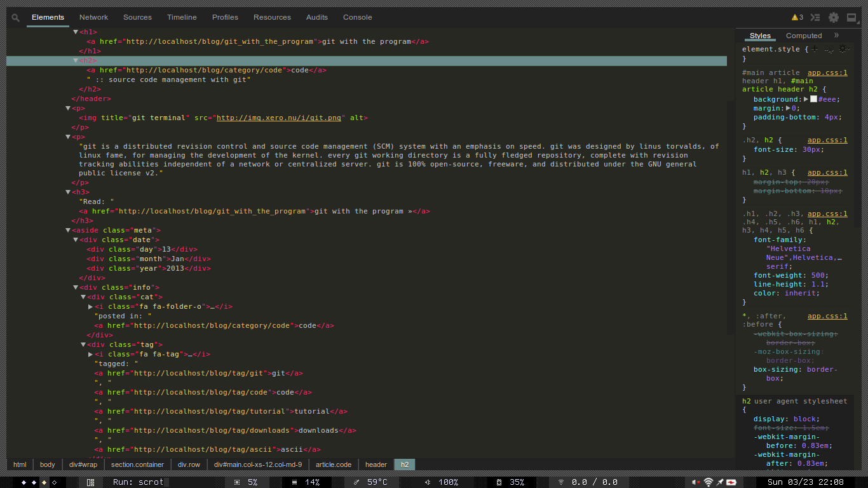The image size is (868, 488).
Task: Click the magnifier search icon in DevTools toolbar
Action: tap(16, 18)
